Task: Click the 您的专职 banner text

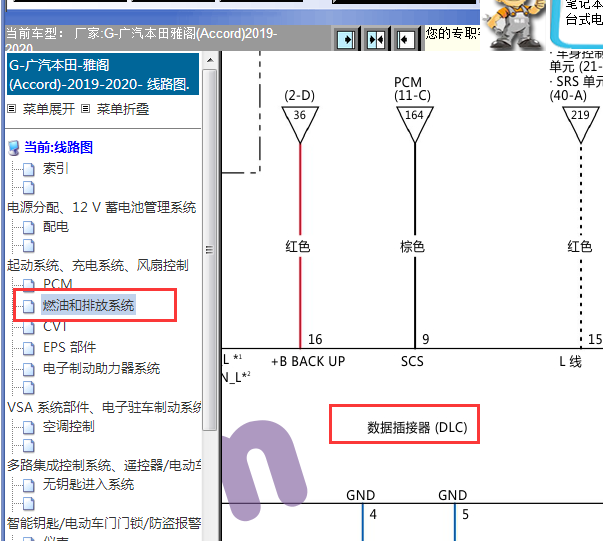Action: click(453, 33)
